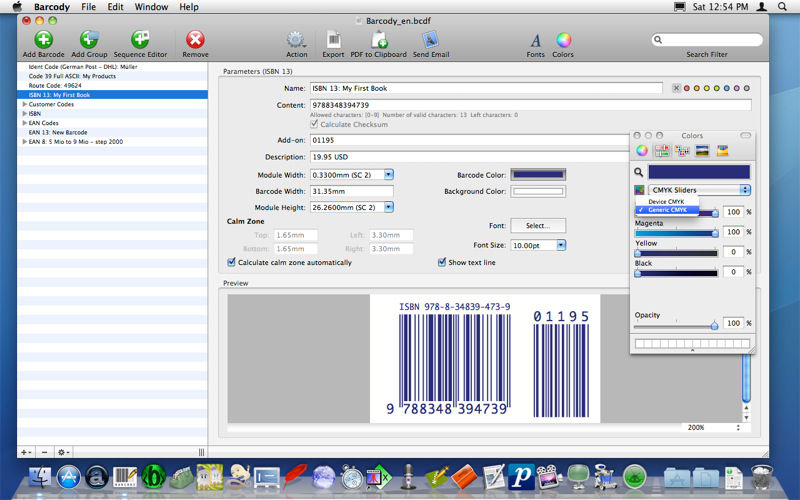
Task: Expand the EAN Codes group
Action: pyautogui.click(x=24, y=123)
